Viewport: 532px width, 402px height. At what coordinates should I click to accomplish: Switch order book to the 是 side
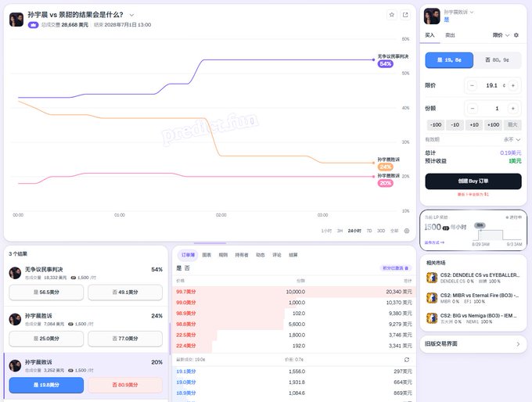179,268
